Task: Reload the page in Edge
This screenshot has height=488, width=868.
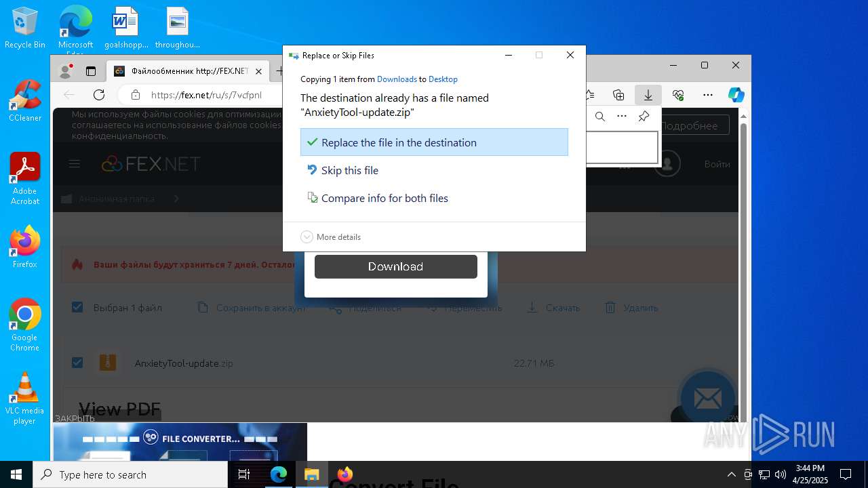Action: [x=99, y=95]
